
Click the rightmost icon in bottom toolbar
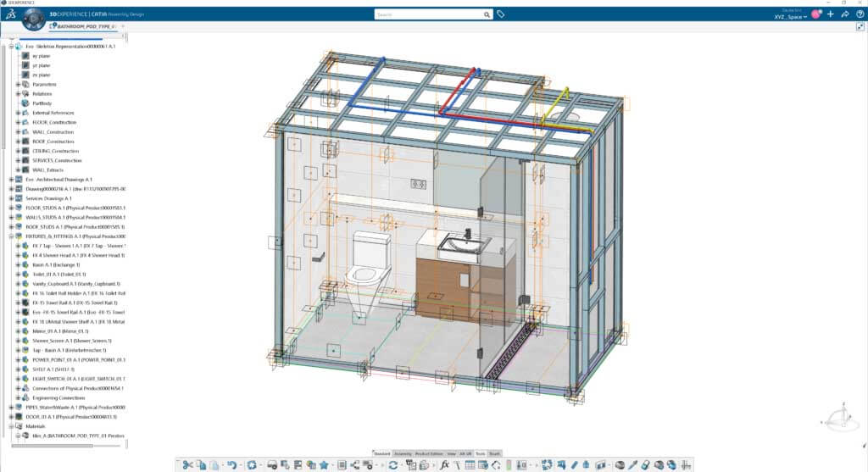click(x=686, y=465)
